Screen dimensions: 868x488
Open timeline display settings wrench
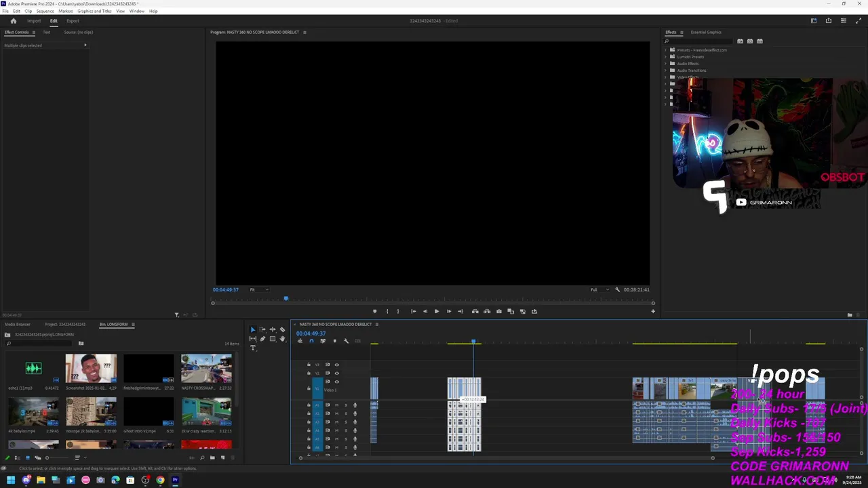(346, 341)
